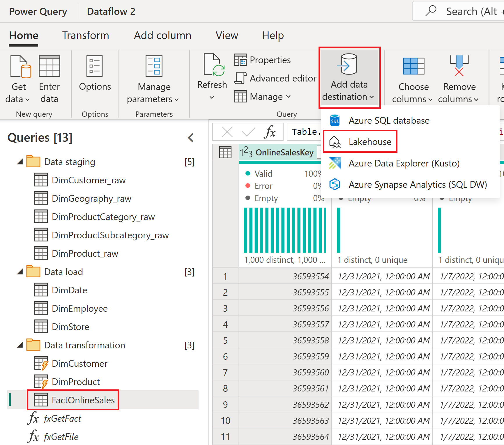The height and width of the screenshot is (445, 504).
Task: Open the Add column tab
Action: (x=162, y=36)
